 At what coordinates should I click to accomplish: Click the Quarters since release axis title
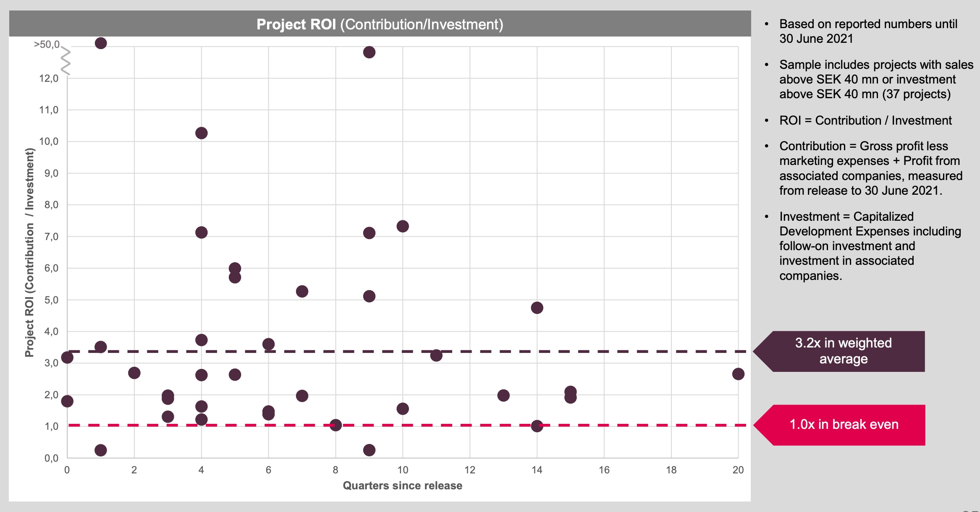pyautogui.click(x=402, y=486)
